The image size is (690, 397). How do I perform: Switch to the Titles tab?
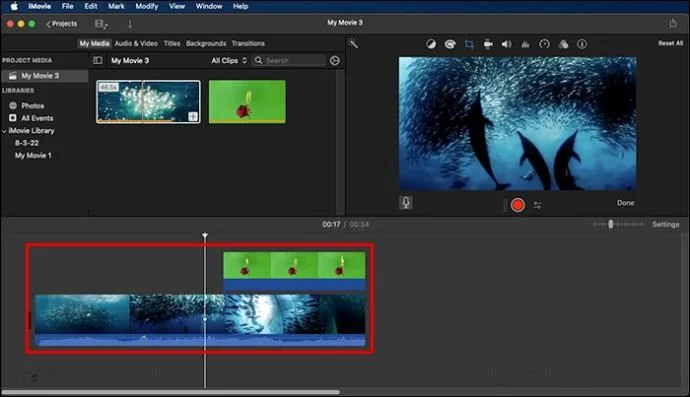tap(172, 43)
